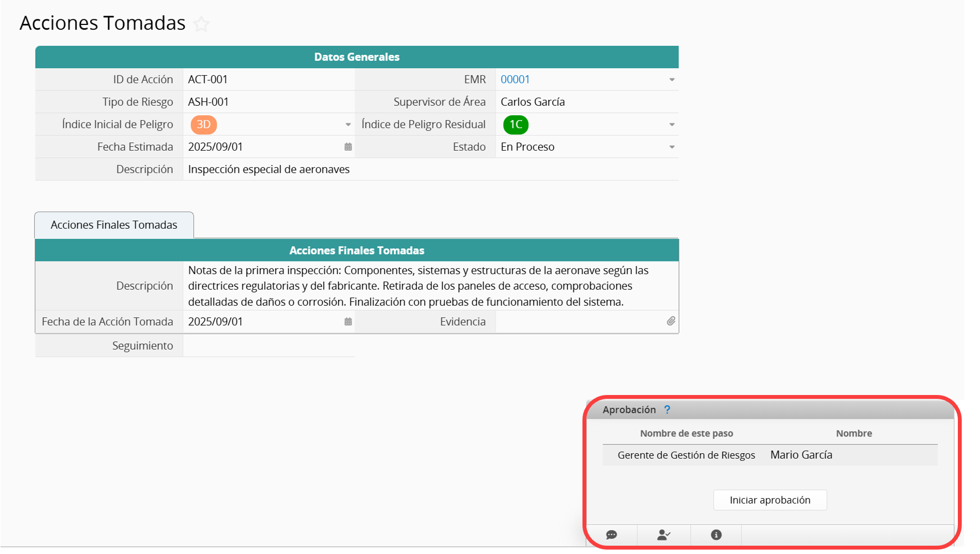Show the record information icon

716,535
